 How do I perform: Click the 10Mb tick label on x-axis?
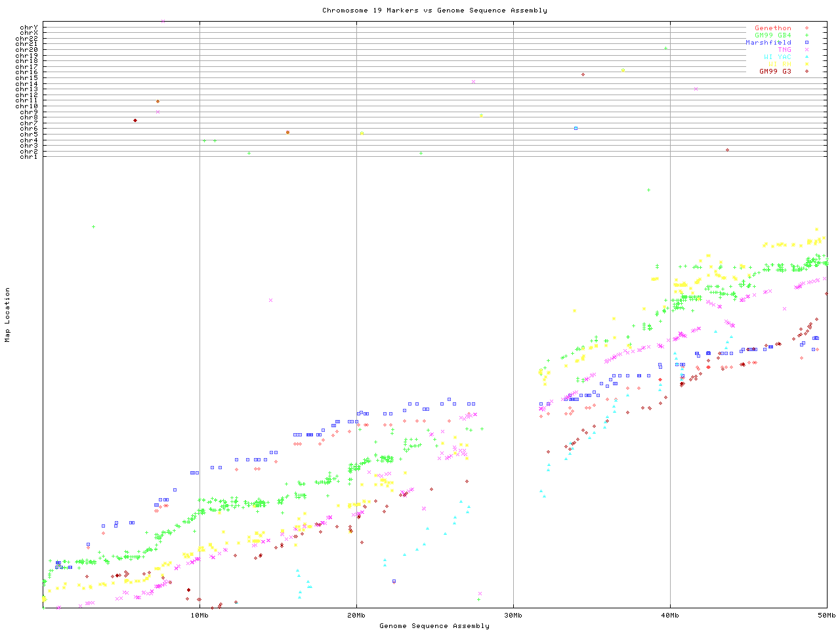199,616
